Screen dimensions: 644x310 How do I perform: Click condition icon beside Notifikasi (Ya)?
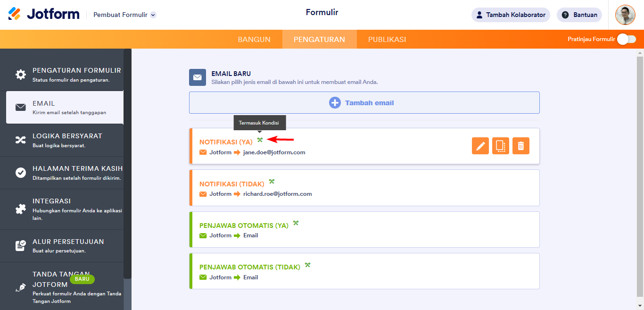(260, 140)
